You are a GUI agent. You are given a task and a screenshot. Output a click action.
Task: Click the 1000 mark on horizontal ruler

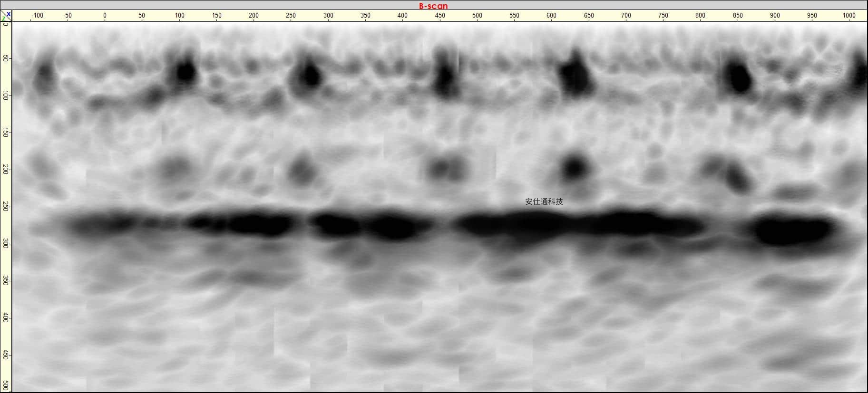coord(849,16)
